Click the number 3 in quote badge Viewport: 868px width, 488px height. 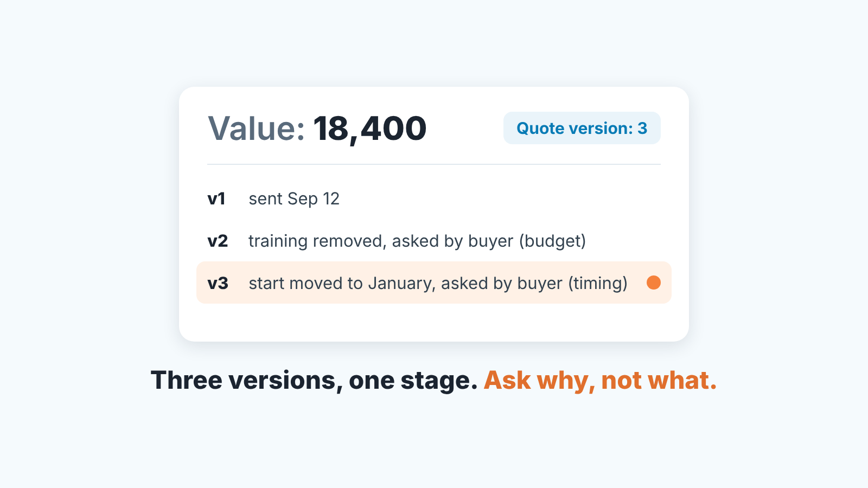tap(642, 129)
